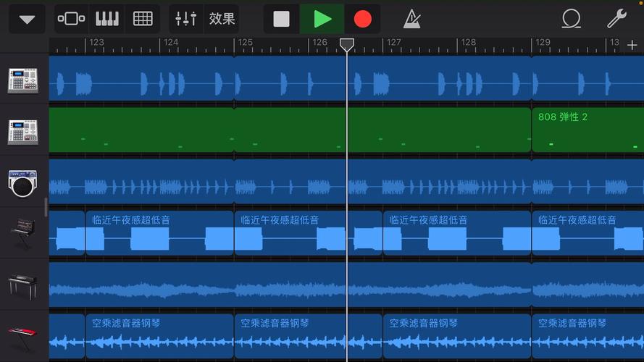The width and height of the screenshot is (644, 362).
Task: Switch to the track view button
Action: pyautogui.click(x=72, y=19)
